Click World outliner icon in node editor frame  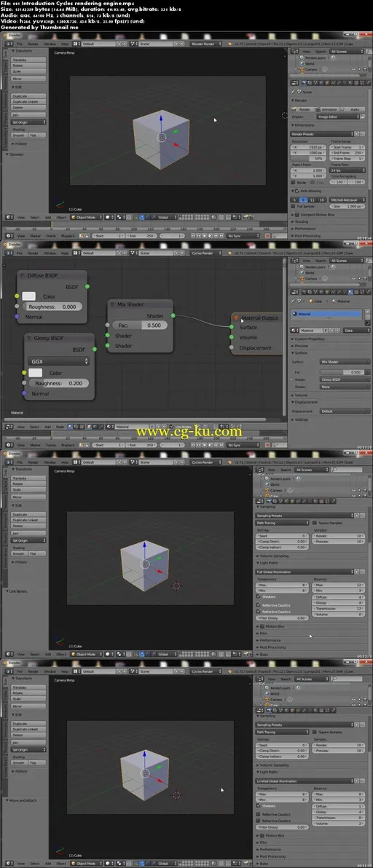(x=303, y=273)
